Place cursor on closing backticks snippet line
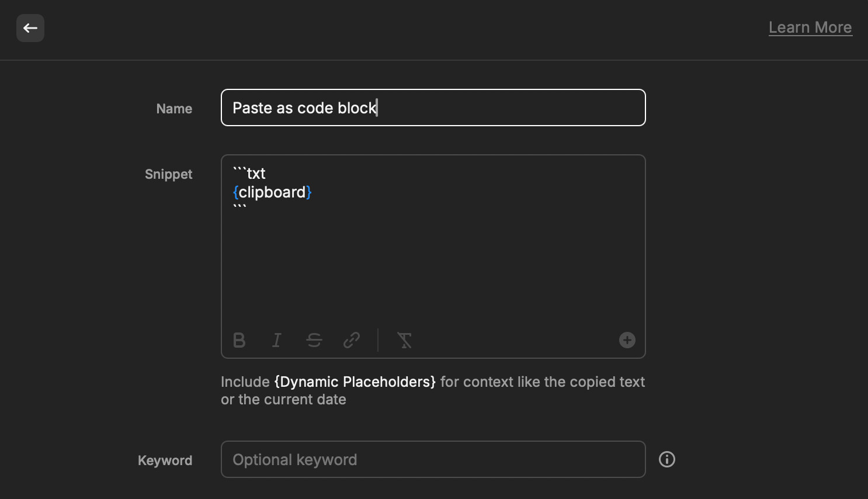The image size is (868, 499). [240, 207]
